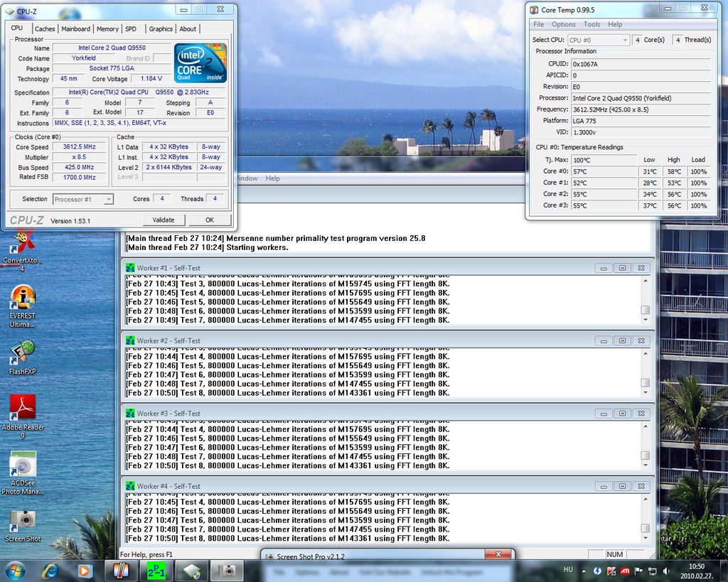728x582 pixels.
Task: Switch to the About tab in CPU-Z
Action: pos(188,28)
